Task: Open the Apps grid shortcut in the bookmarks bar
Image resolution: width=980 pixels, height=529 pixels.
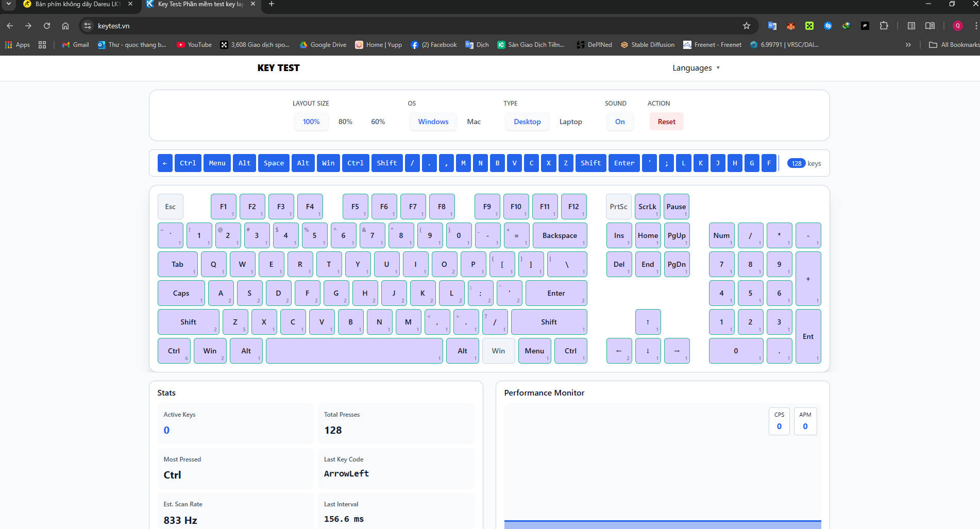Action: point(18,45)
